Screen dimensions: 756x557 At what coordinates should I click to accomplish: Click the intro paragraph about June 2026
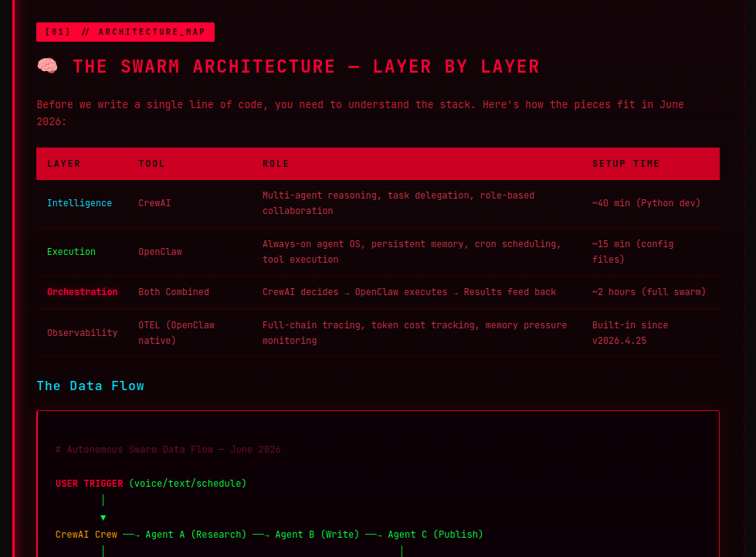(360, 113)
